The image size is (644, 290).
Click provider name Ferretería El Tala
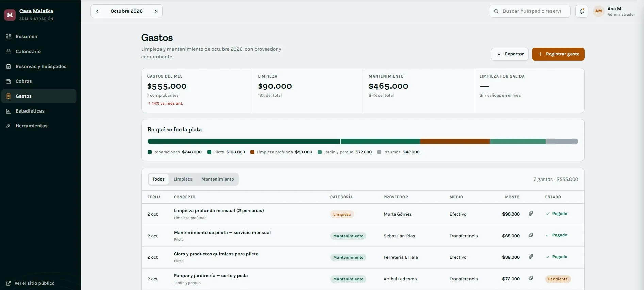click(x=401, y=257)
